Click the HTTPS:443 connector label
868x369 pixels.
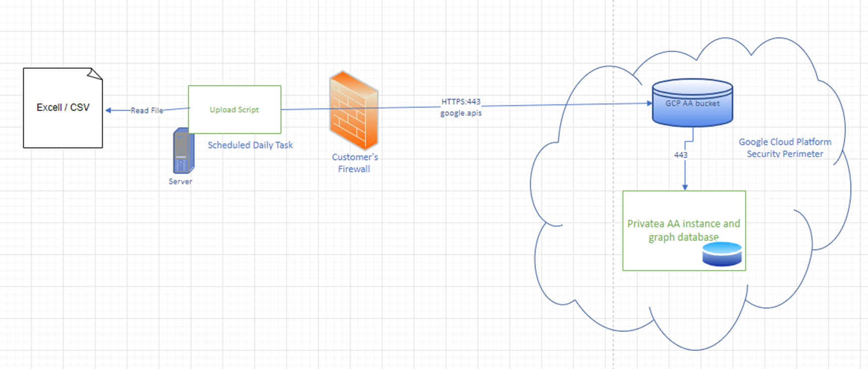461,102
